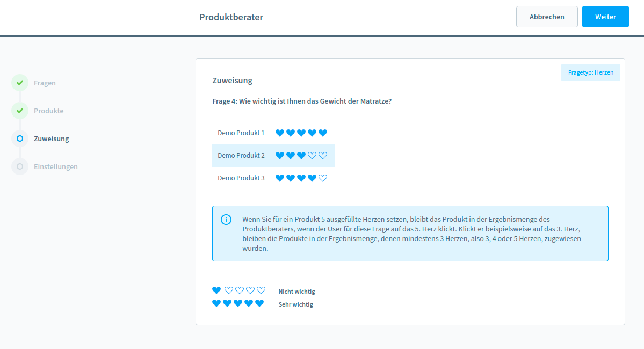644x349 pixels.
Task: Open the Einstellungen step
Action: (55, 167)
